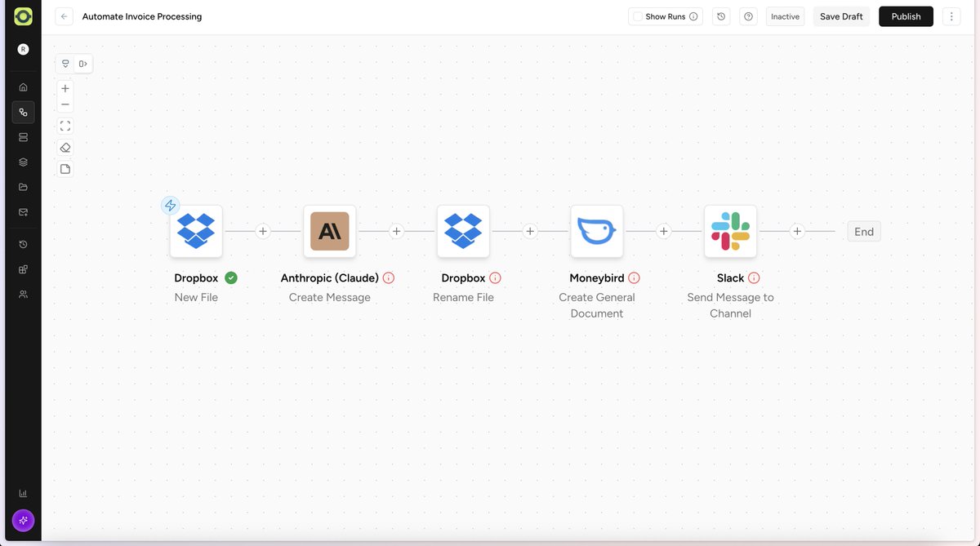This screenshot has height=546, width=980.
Task: Switch to horizontal layout on canvas
Action: coord(83,64)
